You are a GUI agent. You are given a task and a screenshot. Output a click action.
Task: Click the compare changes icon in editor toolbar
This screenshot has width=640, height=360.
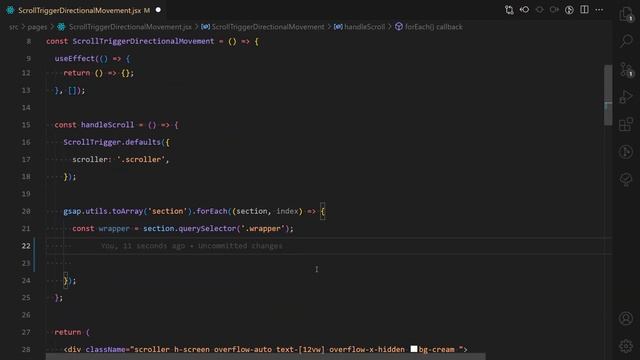(x=509, y=10)
